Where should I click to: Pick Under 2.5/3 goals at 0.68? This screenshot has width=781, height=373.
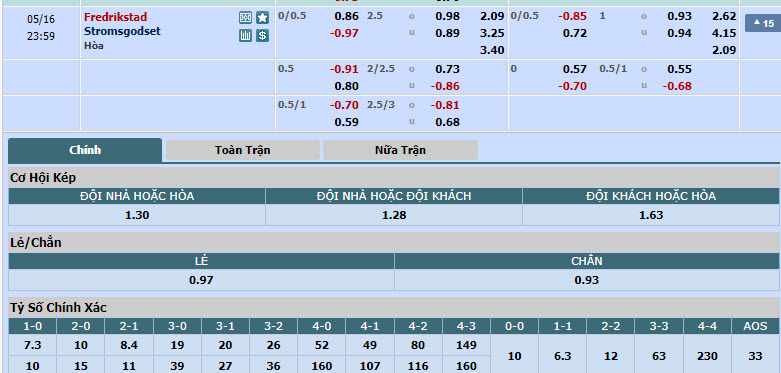click(x=447, y=122)
